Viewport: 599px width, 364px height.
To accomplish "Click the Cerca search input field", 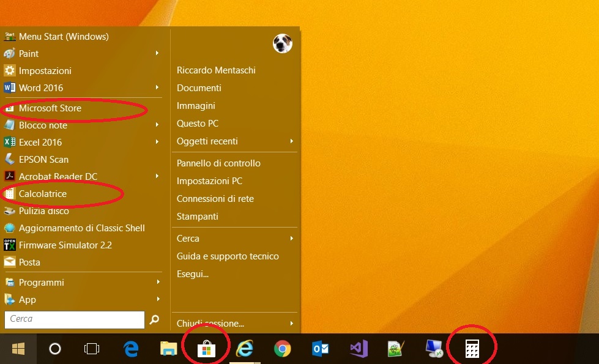I will point(75,319).
